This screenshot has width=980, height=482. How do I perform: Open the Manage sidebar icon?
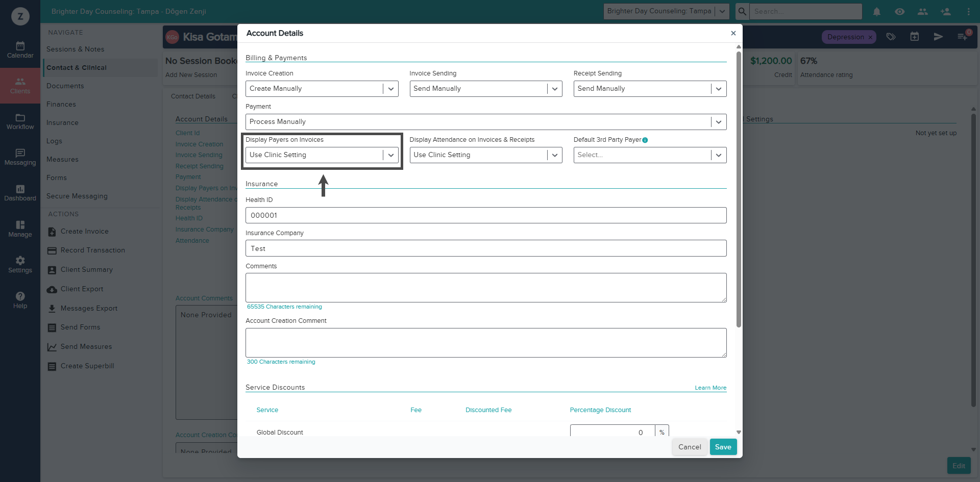pyautogui.click(x=20, y=229)
